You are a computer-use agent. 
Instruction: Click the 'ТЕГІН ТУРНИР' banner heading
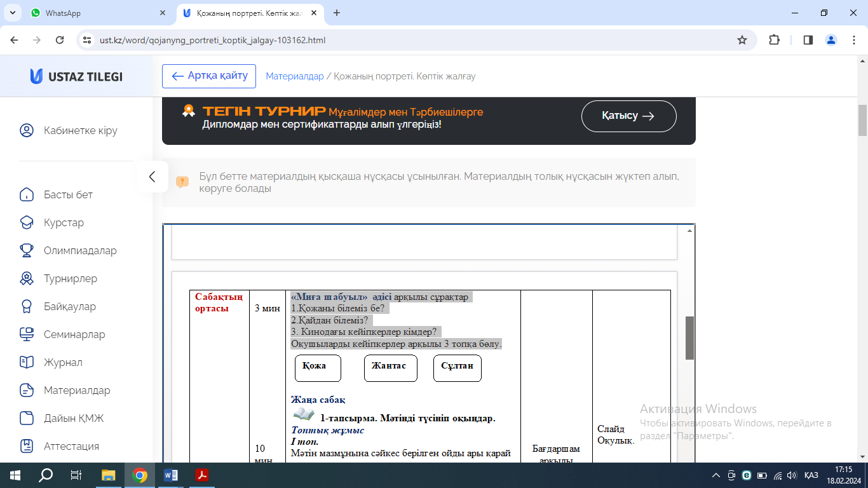(x=264, y=112)
